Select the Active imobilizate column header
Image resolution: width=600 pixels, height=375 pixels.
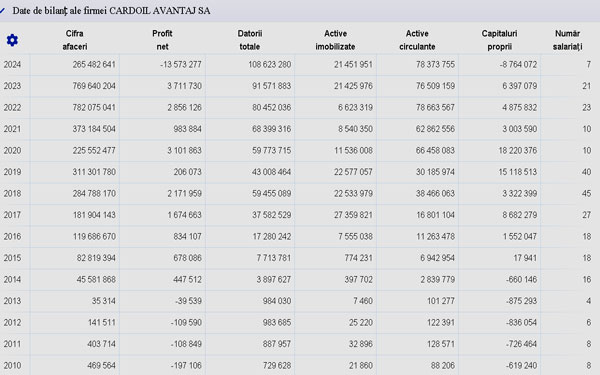335,40
